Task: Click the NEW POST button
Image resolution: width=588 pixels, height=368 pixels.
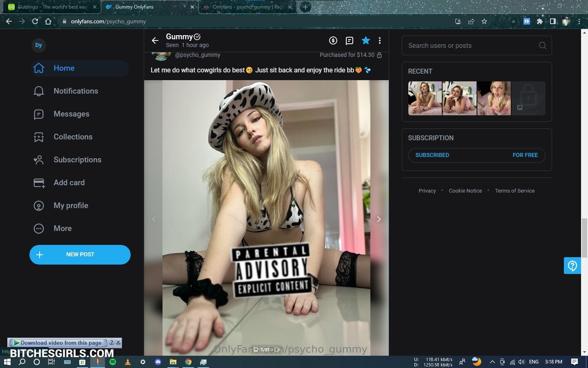Action: pyautogui.click(x=80, y=255)
